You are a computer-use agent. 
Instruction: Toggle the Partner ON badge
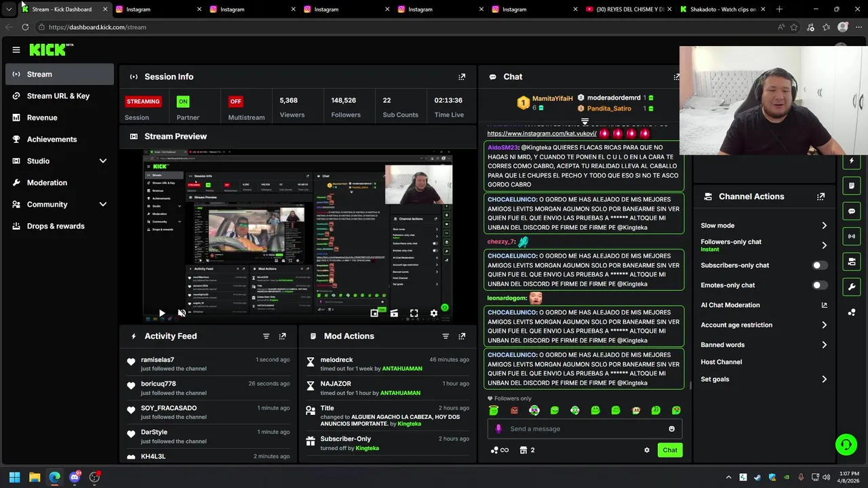(x=182, y=102)
